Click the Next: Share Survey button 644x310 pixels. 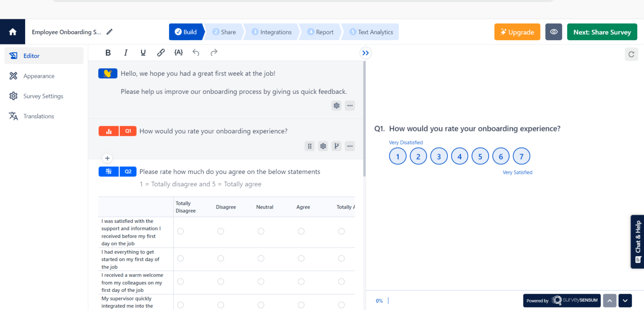click(x=602, y=32)
